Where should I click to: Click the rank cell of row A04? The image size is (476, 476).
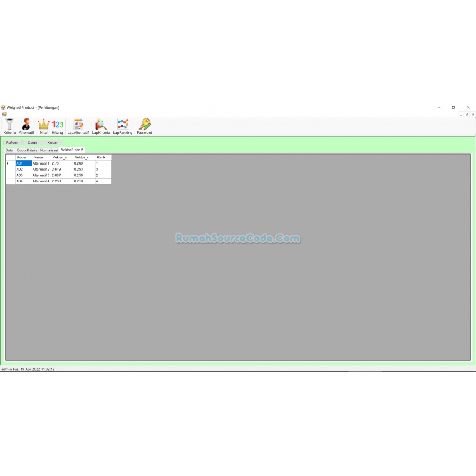103,181
